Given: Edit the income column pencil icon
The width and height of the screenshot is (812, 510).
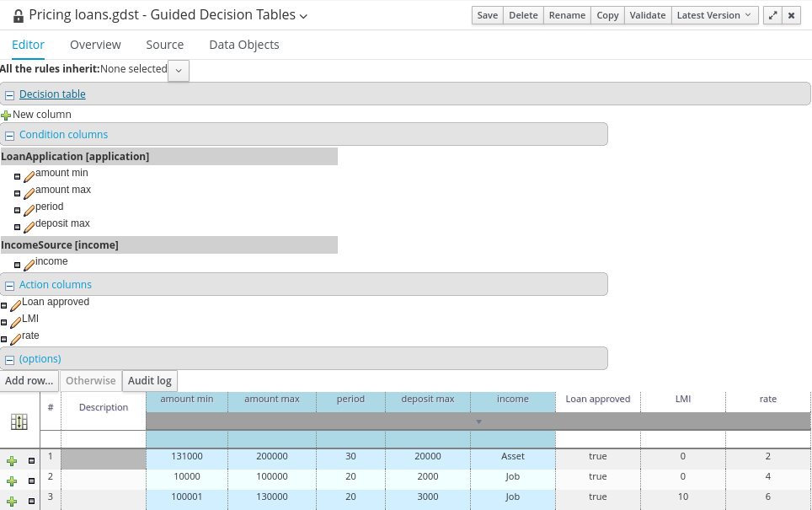Looking at the screenshot, I should [29, 265].
